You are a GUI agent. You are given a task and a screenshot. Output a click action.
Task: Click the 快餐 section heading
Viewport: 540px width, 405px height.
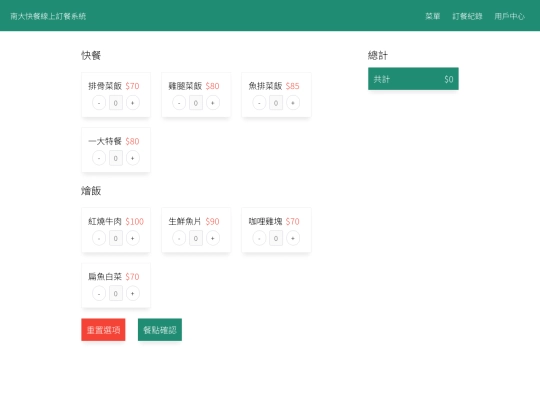[x=91, y=55]
